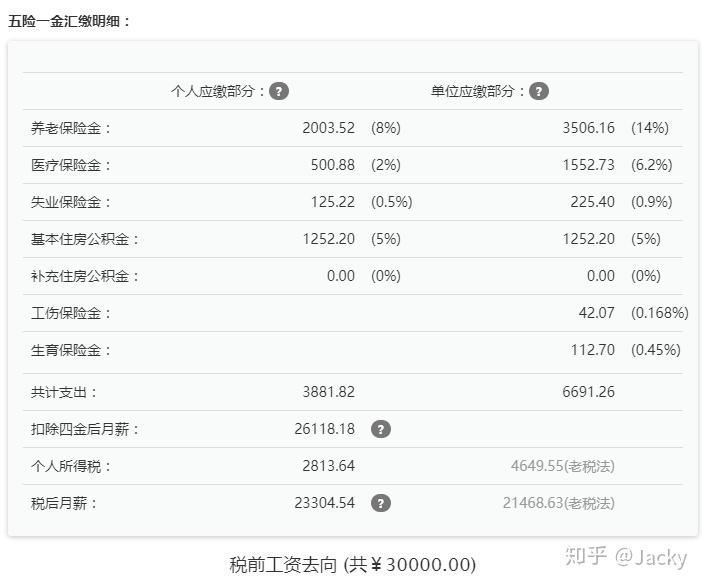Select the 扣除四金后月薪 label
Image resolution: width=705 pixels, height=588 pixels.
click(x=85, y=429)
